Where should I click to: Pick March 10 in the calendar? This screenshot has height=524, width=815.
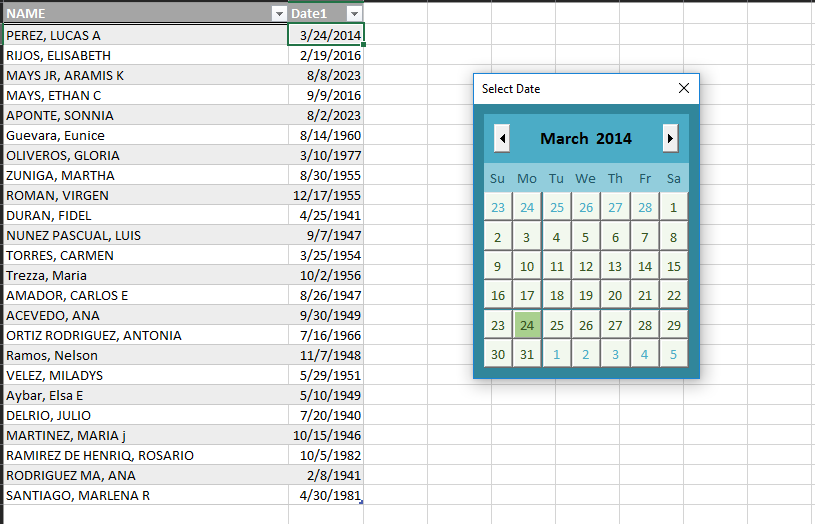(527, 266)
